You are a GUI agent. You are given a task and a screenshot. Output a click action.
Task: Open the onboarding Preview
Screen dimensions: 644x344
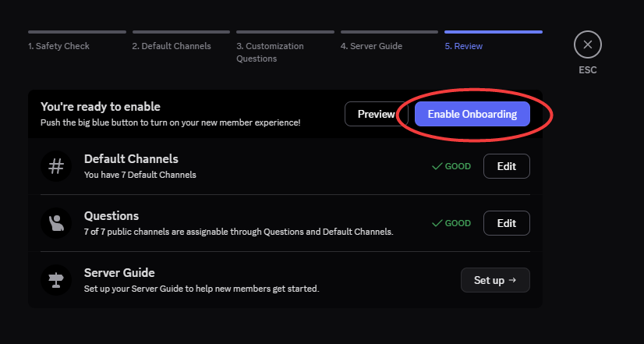[x=376, y=114]
